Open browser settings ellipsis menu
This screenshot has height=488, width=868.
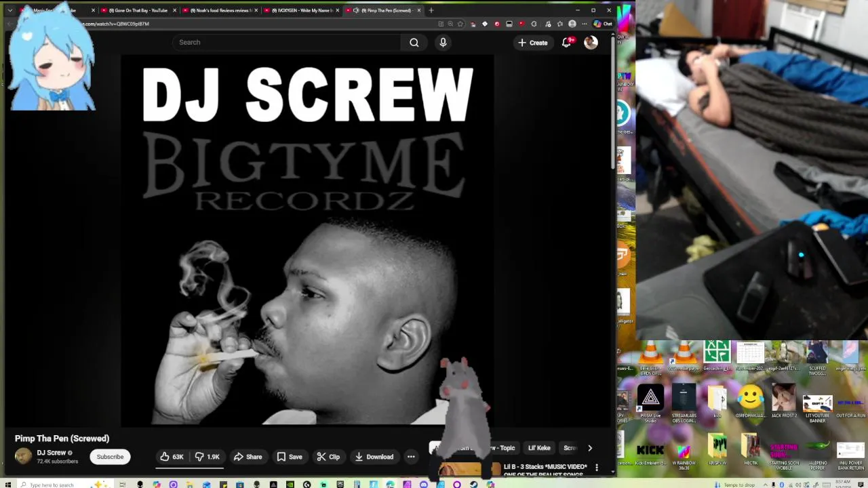[585, 24]
